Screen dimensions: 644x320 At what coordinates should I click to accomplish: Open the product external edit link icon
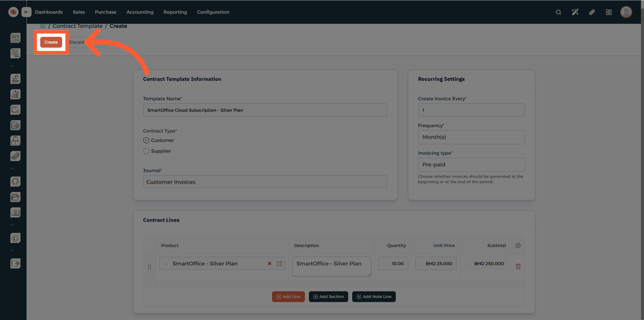pyautogui.click(x=279, y=264)
